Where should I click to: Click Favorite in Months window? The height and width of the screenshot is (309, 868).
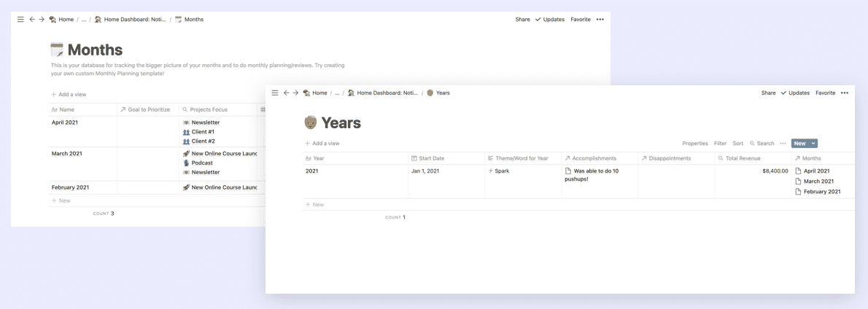(581, 20)
